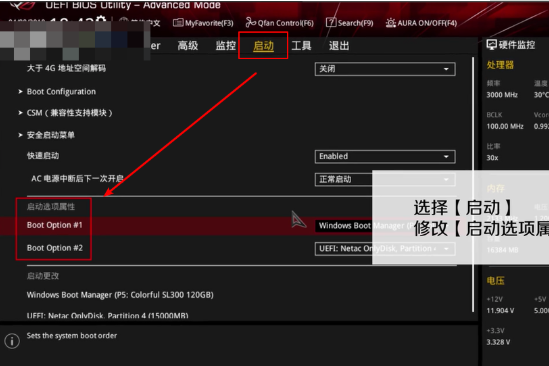Open Qfan Control fan icon
The width and height of the screenshot is (549, 366).
(x=250, y=22)
